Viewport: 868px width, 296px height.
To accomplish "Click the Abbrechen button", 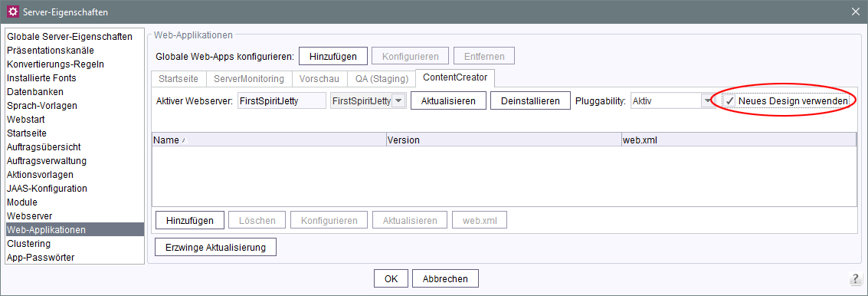I will pos(445,279).
